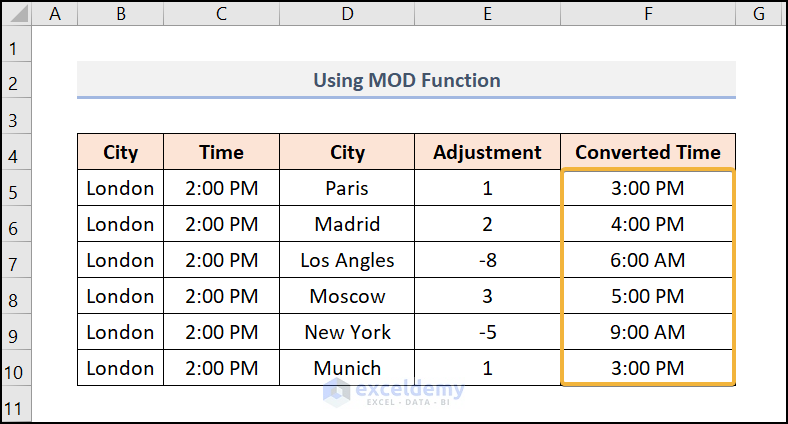The image size is (788, 424).
Task: Select the 'Converted Time' header cell
Action: point(648,153)
